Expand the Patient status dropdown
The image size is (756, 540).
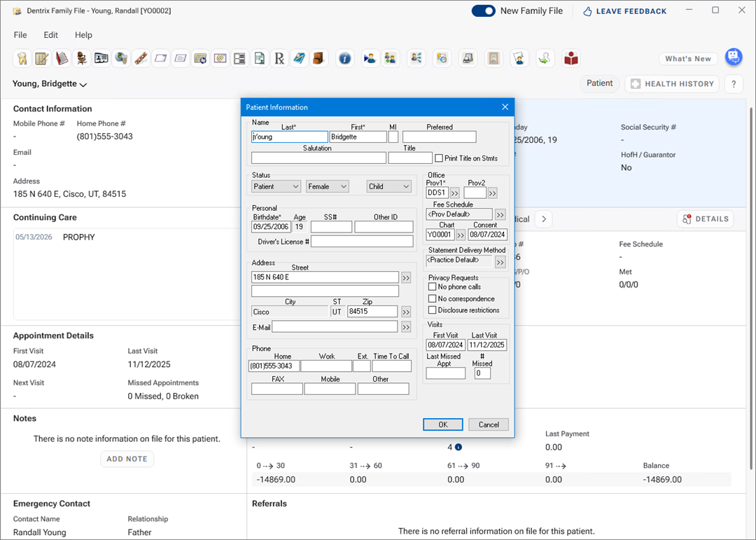276,187
